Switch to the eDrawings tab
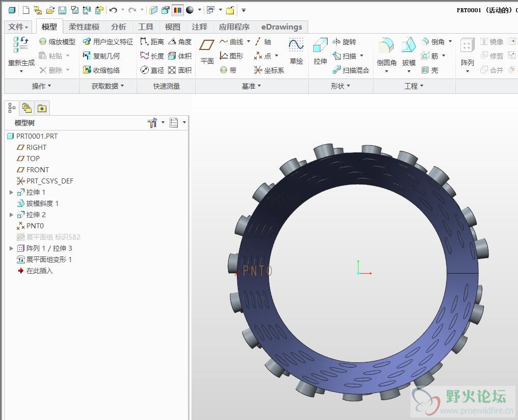 [282, 27]
